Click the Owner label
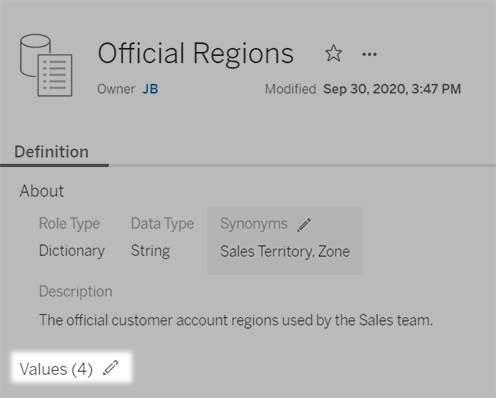 [x=116, y=89]
